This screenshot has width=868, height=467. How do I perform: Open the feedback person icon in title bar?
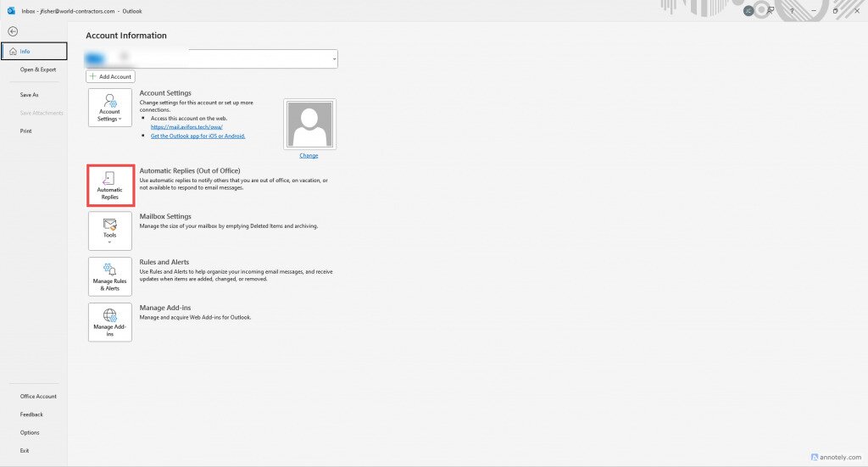pyautogui.click(x=770, y=10)
